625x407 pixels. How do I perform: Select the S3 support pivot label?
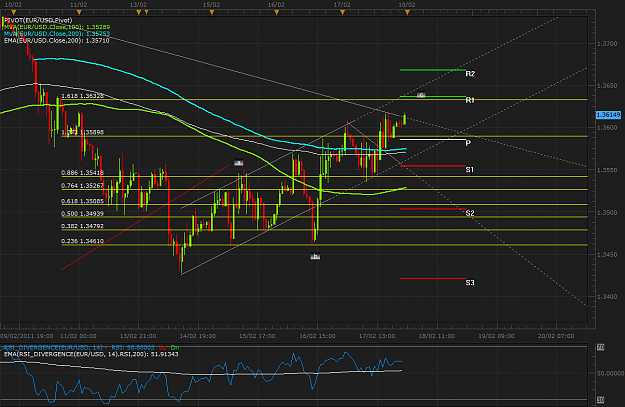[470, 283]
